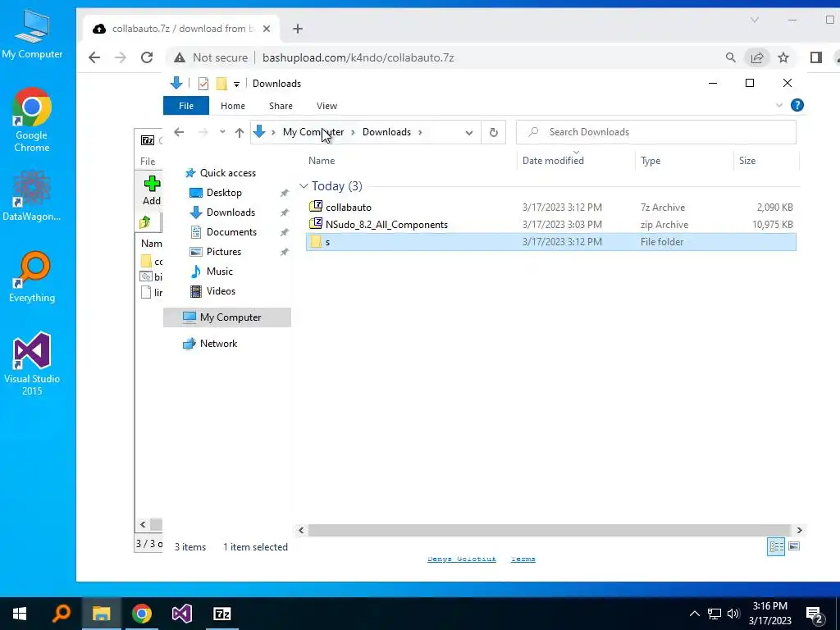Open Explorer help icon
This screenshot has height=630, width=840.
(x=797, y=105)
